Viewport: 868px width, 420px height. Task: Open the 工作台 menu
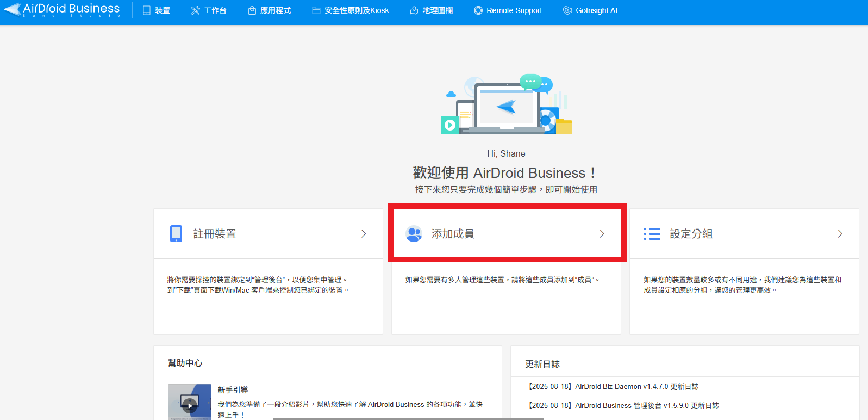point(209,10)
